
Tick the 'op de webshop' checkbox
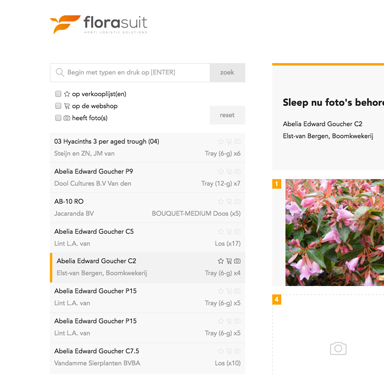58,106
